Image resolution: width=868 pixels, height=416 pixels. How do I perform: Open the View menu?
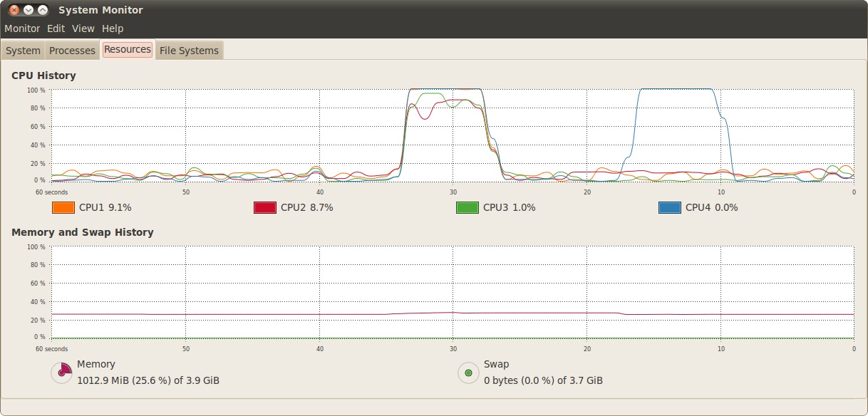click(83, 28)
